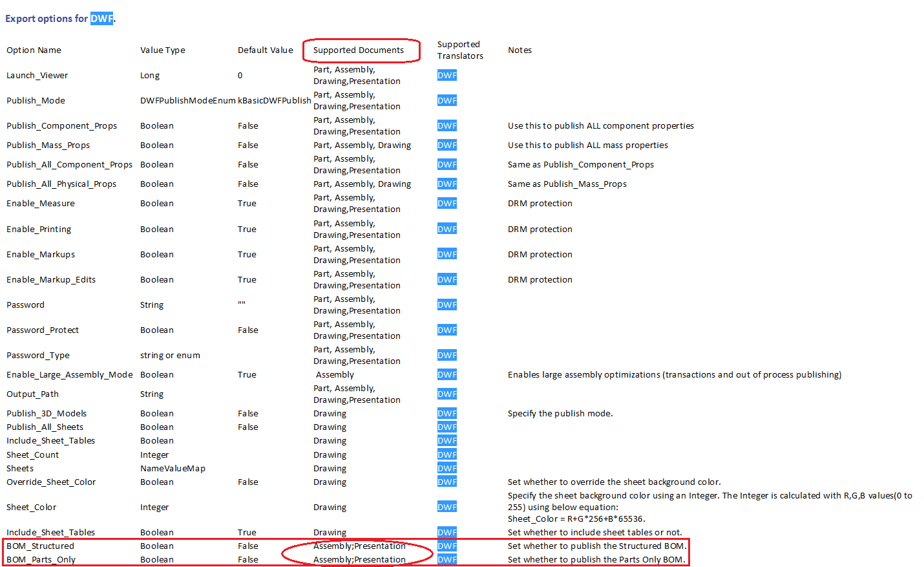Viewport: 924px width, 567px height.
Task: Click the 'BOM_Parts_Only' option name
Action: click(x=41, y=560)
